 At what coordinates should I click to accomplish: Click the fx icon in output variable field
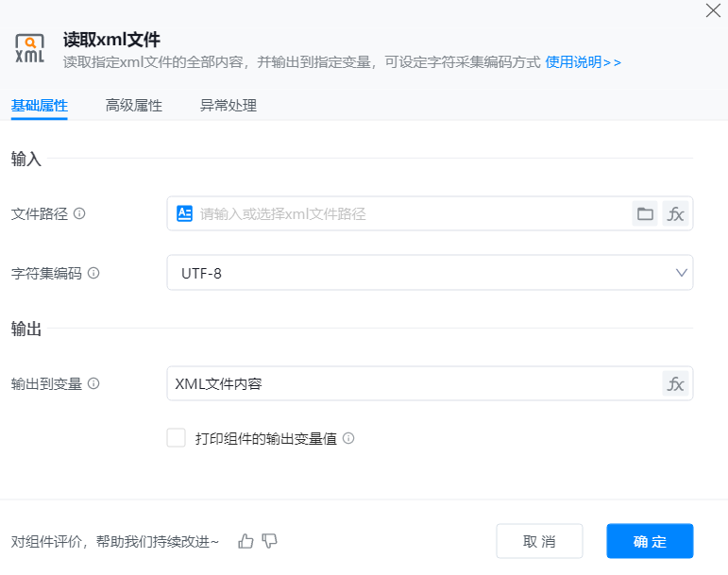(676, 384)
